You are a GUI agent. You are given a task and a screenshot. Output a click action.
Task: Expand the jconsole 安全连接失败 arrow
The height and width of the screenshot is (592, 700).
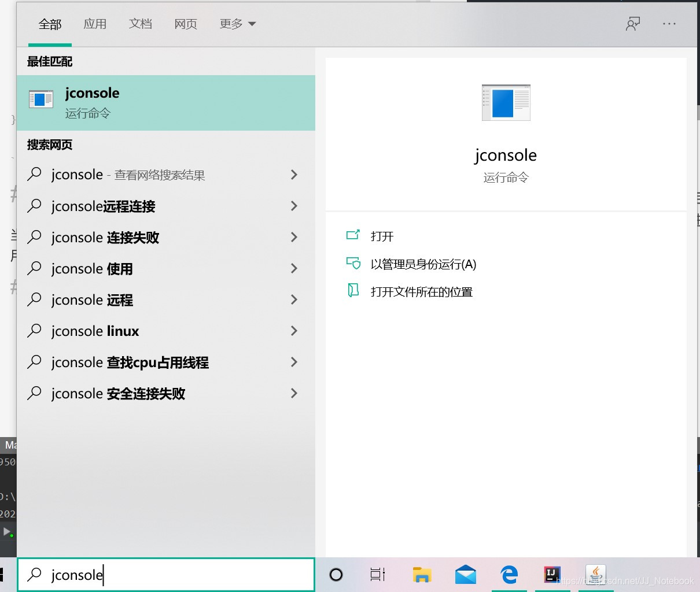click(x=294, y=393)
